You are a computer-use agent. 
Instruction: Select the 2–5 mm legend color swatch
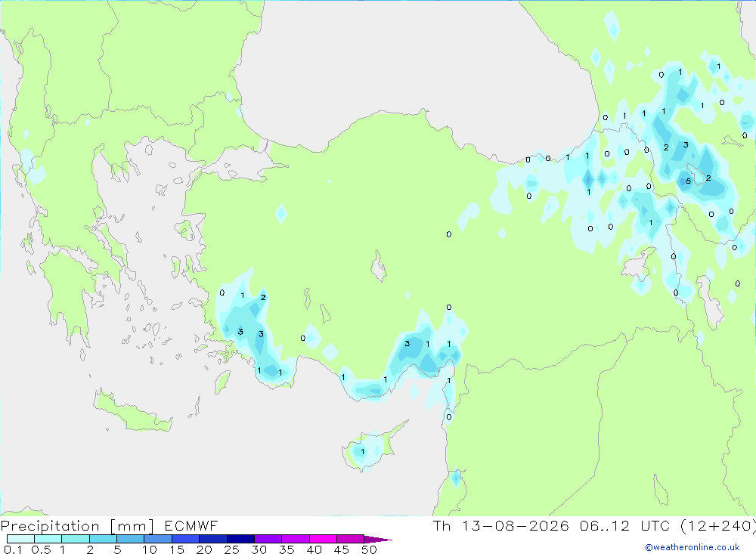(x=103, y=539)
